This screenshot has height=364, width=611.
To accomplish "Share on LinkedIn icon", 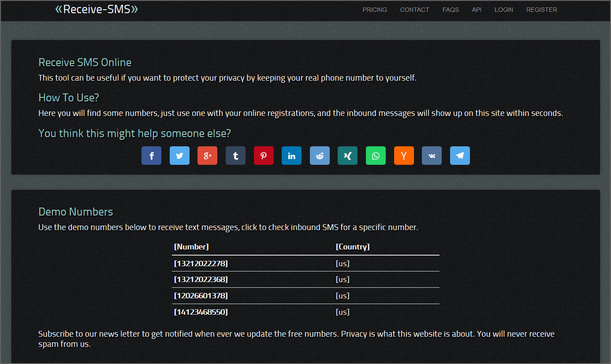I will (x=291, y=156).
